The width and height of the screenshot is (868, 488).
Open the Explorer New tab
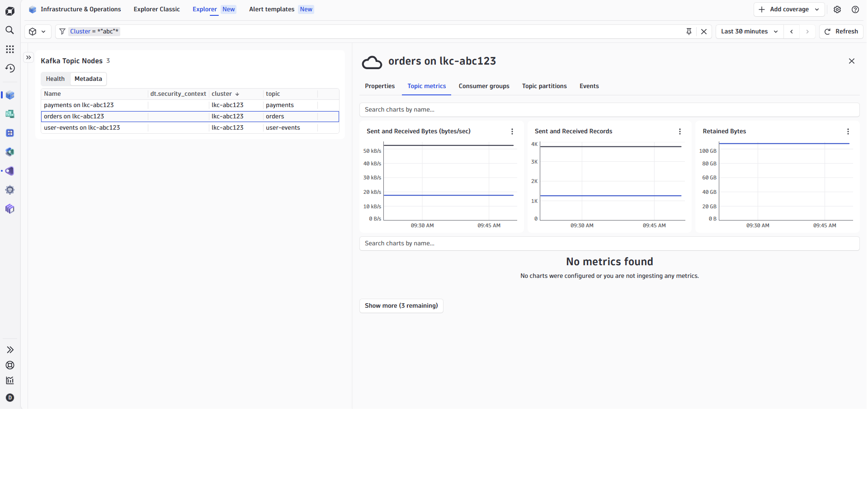(x=214, y=9)
